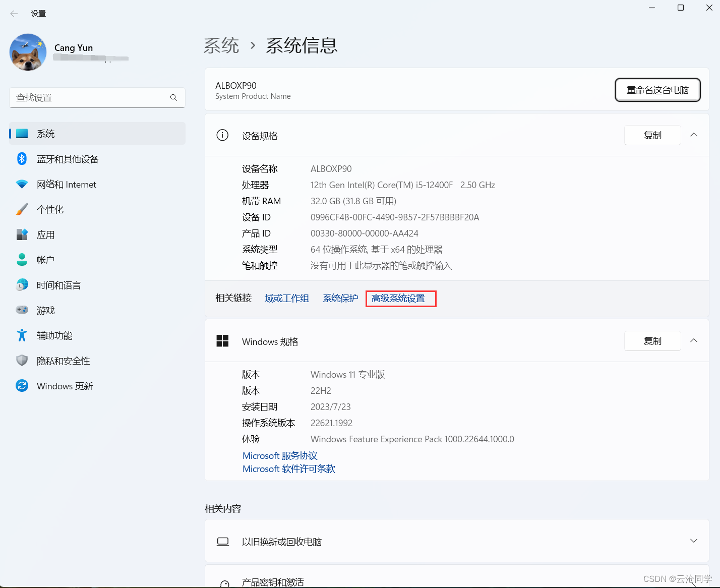Click the 帐户 person icon
This screenshot has height=588, width=720.
pos(22,260)
